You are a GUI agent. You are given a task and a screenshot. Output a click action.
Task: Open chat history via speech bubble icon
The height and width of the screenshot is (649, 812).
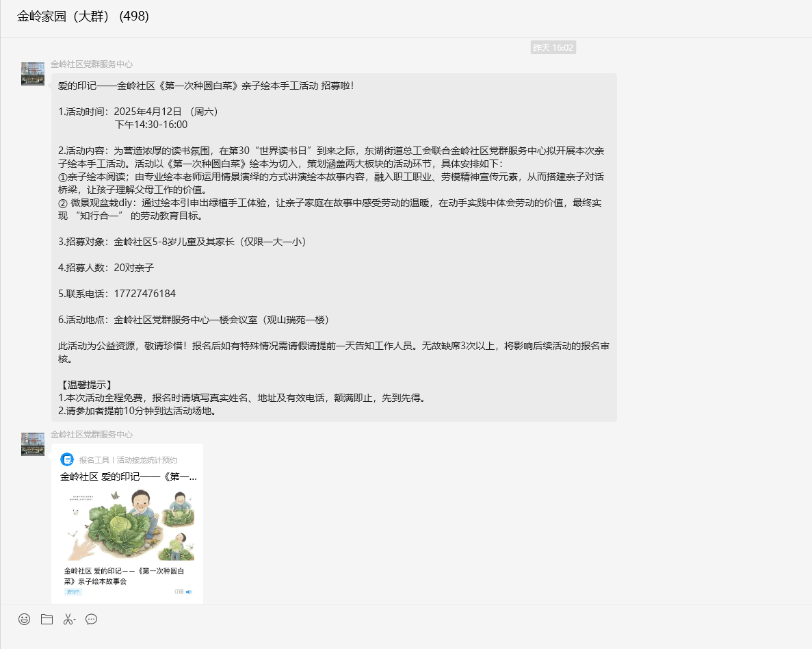pyautogui.click(x=91, y=619)
